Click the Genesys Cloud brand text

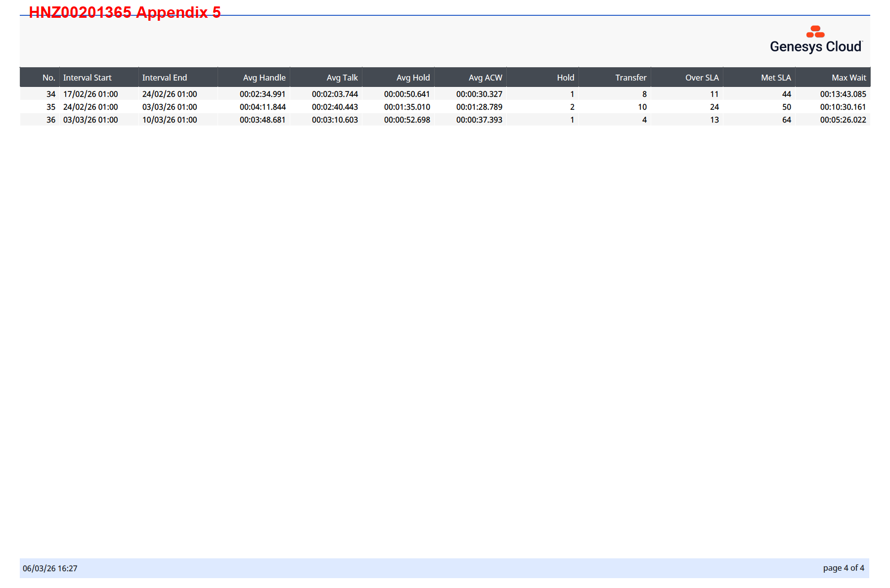click(x=815, y=47)
